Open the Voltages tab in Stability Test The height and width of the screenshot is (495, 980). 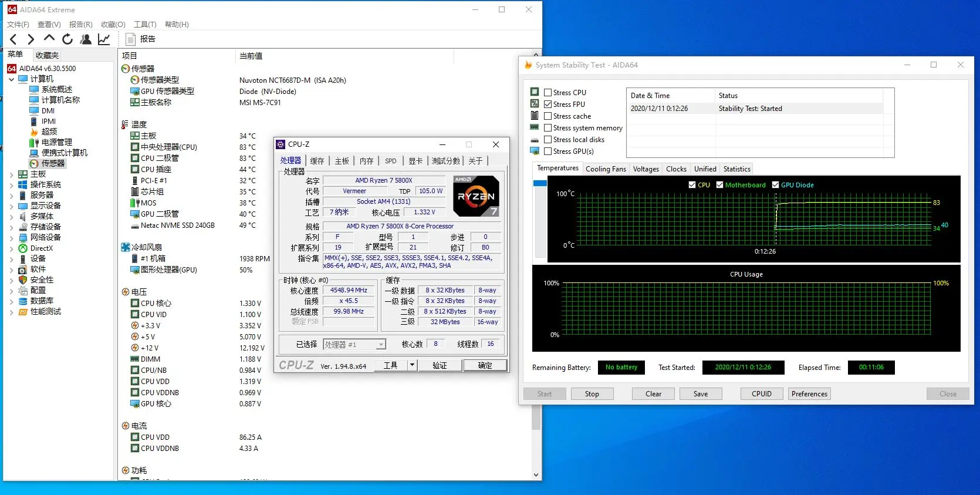(x=646, y=169)
